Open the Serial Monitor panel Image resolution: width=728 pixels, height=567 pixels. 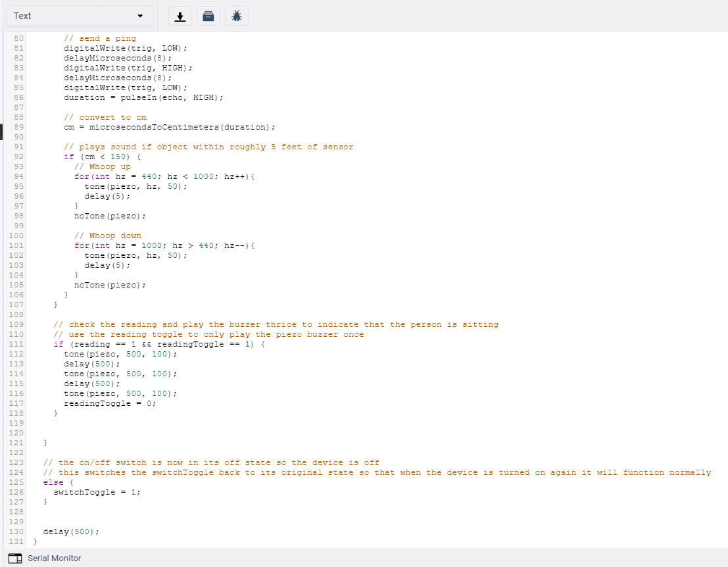(x=54, y=558)
